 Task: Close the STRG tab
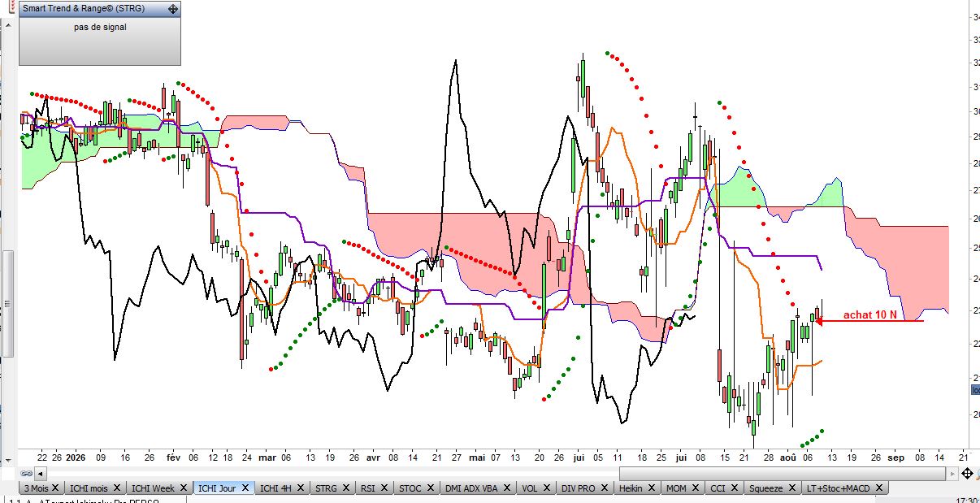tap(346, 488)
